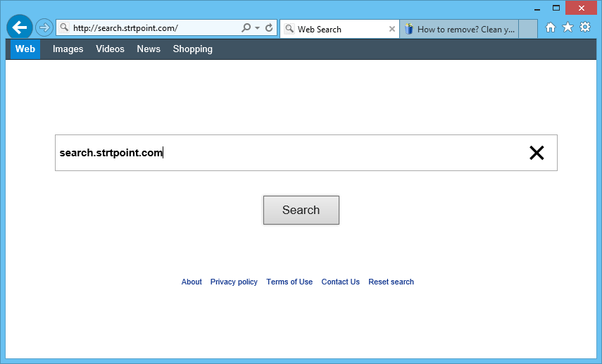
Task: Open the Tools gear menu
Action: [x=584, y=27]
